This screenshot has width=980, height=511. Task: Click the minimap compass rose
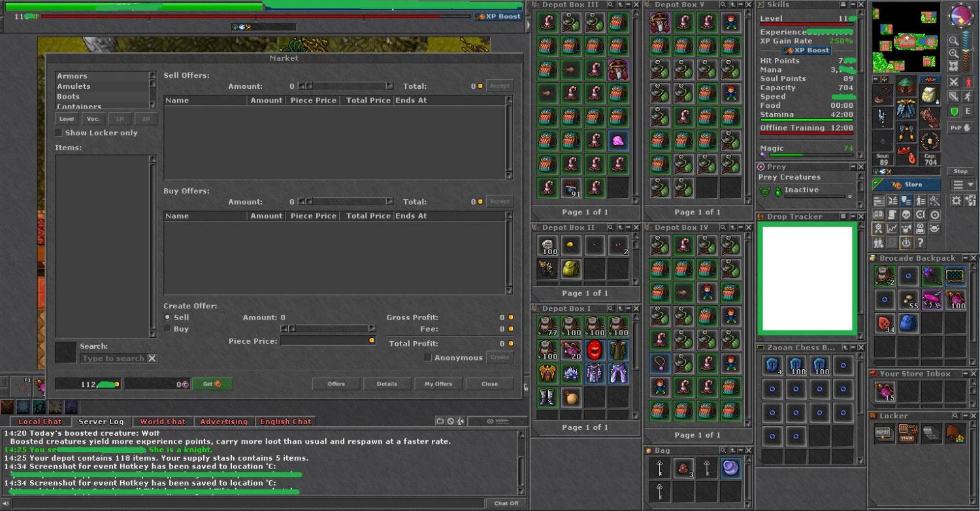pos(960,16)
